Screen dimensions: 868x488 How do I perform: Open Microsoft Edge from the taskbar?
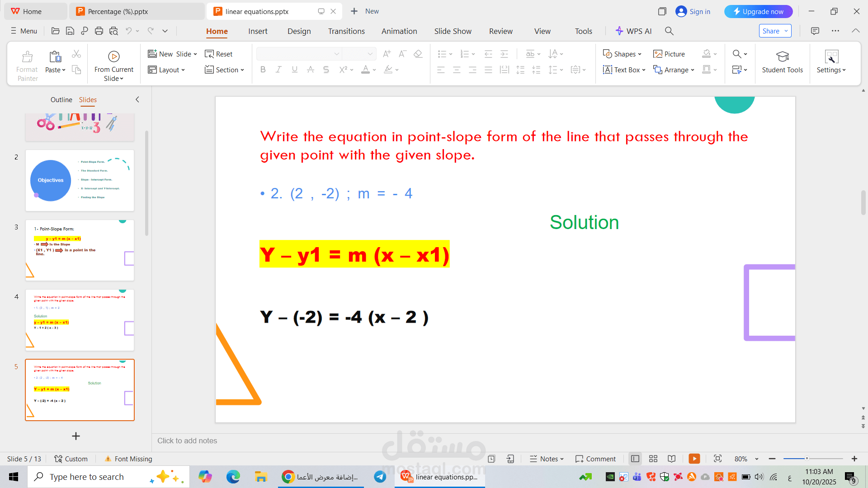233,477
